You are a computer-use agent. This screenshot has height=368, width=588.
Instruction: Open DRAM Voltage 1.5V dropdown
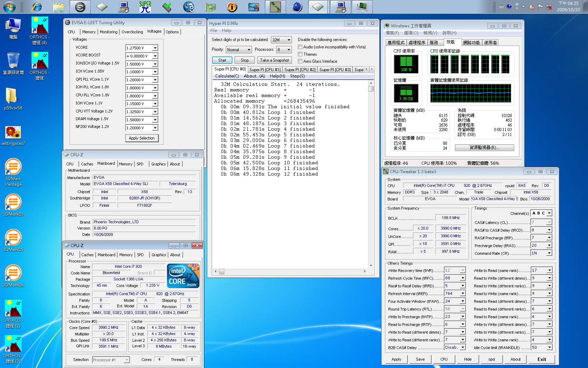[155, 120]
